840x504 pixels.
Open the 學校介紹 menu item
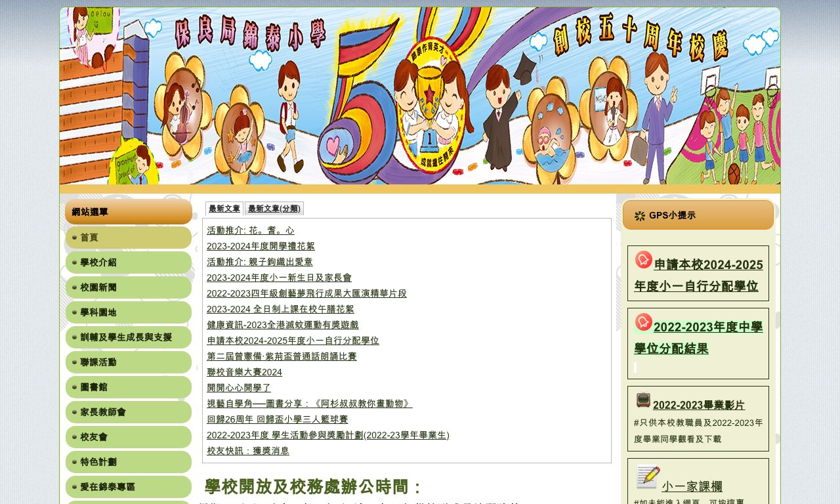click(97, 262)
